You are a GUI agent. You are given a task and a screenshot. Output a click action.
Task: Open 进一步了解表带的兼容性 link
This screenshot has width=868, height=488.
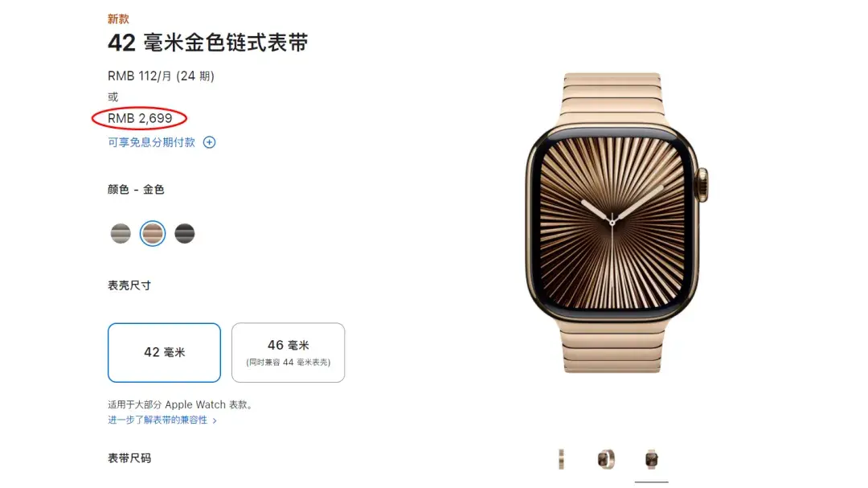pyautogui.click(x=158, y=420)
